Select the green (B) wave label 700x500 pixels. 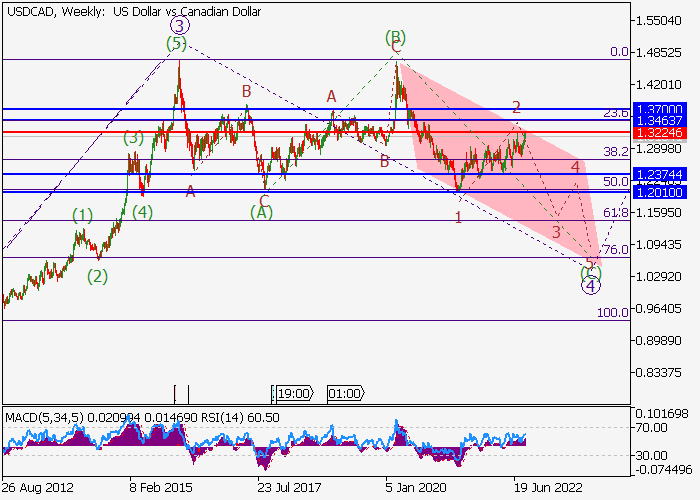(x=395, y=38)
